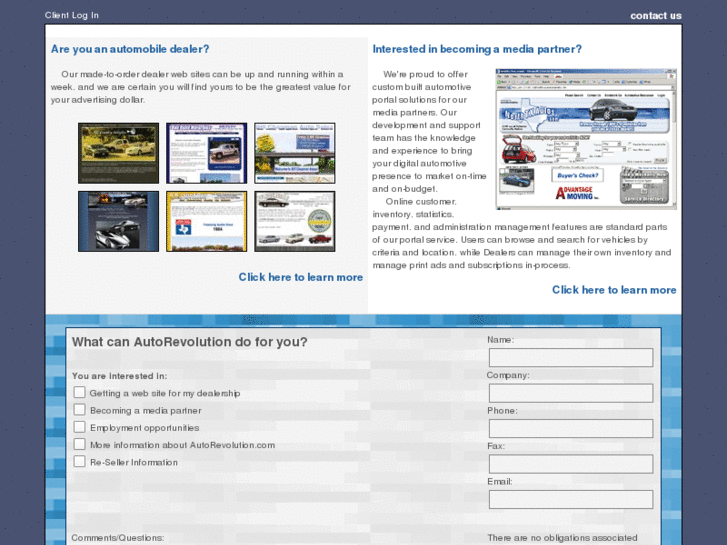
Task: Go to the contact us page
Action: click(x=656, y=15)
